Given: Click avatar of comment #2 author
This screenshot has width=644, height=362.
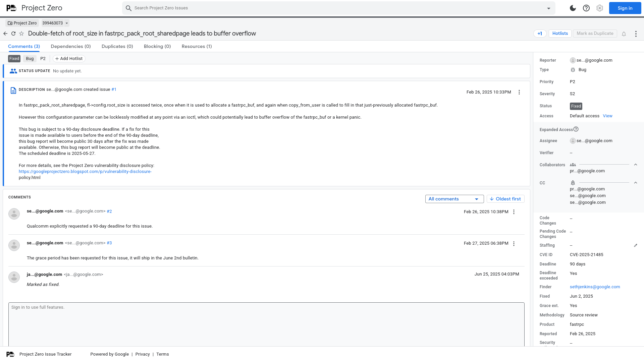Looking at the screenshot, I should point(14,214).
